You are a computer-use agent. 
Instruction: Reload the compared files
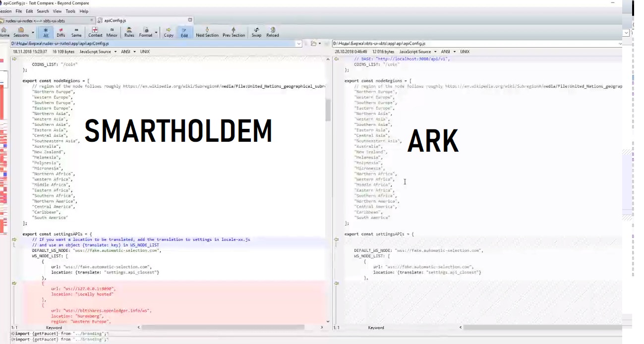tap(273, 32)
